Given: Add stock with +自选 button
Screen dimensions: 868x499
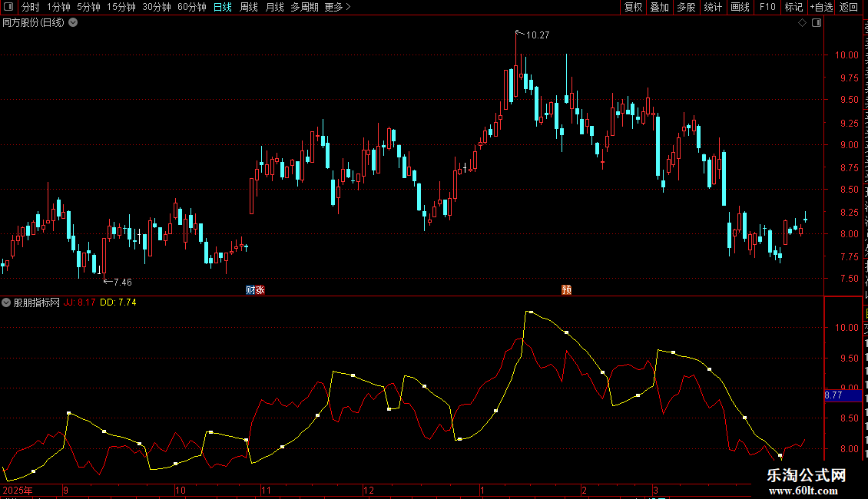Looking at the screenshot, I should tap(821, 7).
